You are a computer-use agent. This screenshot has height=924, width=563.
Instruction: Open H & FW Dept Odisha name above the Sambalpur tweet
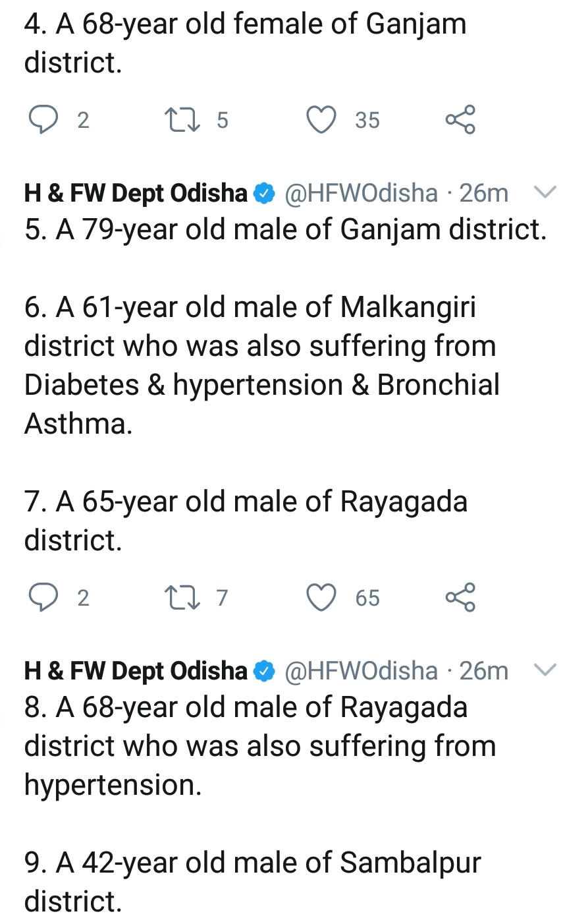coord(135,671)
